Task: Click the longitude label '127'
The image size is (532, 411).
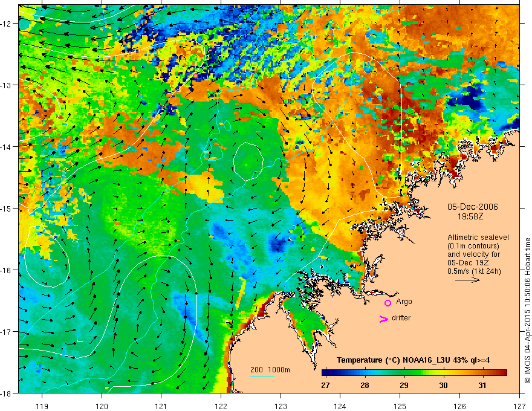Action: pyautogui.click(x=519, y=406)
